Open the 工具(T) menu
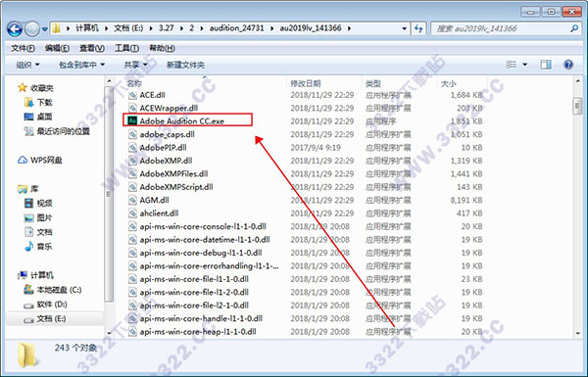 126,48
